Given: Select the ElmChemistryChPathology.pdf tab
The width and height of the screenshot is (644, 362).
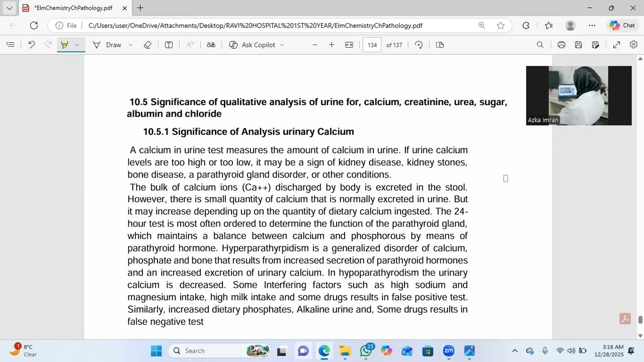Looking at the screenshot, I should coord(74,8).
